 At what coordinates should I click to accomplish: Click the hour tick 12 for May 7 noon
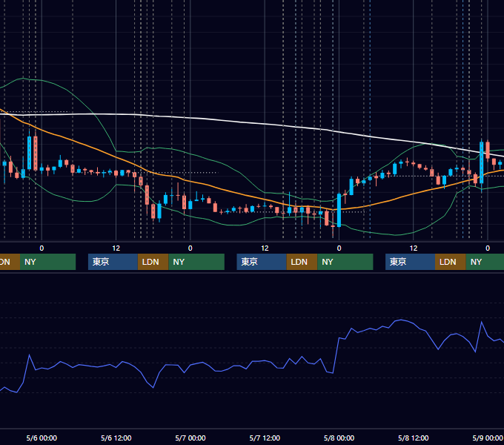[265, 248]
